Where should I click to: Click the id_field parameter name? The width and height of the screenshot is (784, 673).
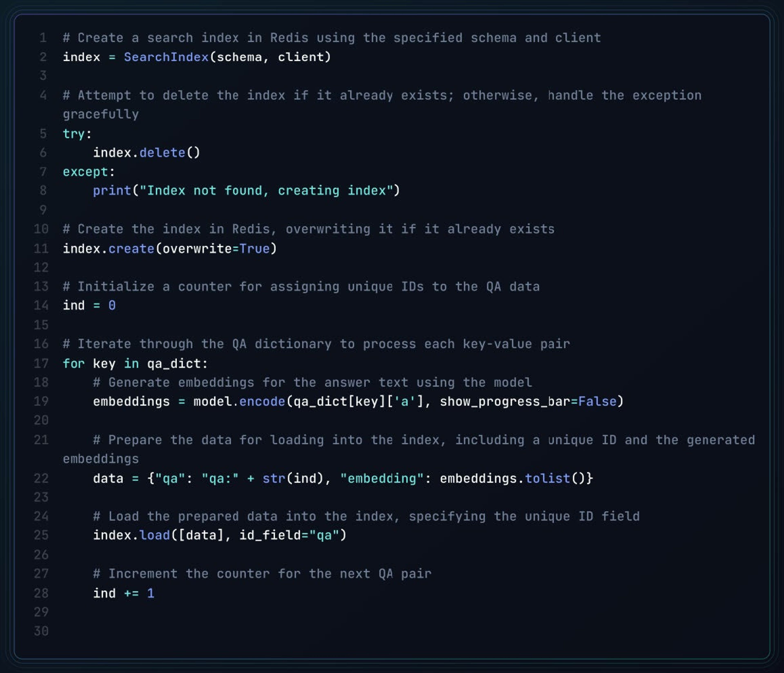270,535
